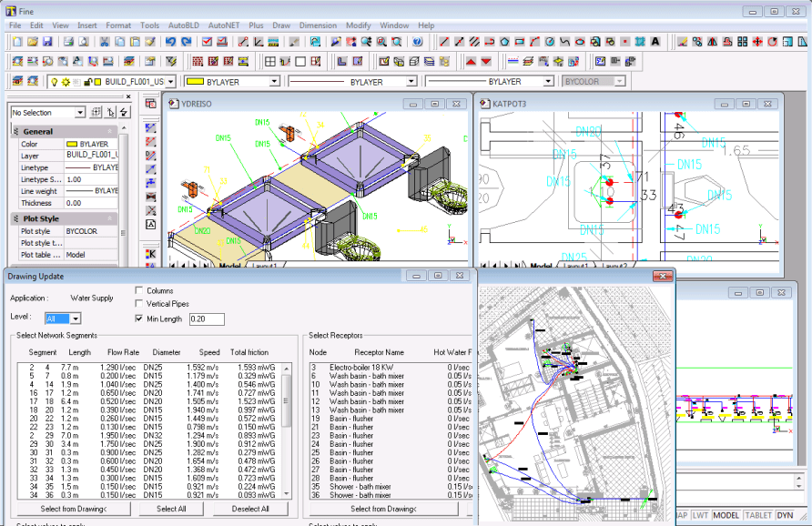
Task: Check the Vertical Pipes option
Action: coord(138,305)
